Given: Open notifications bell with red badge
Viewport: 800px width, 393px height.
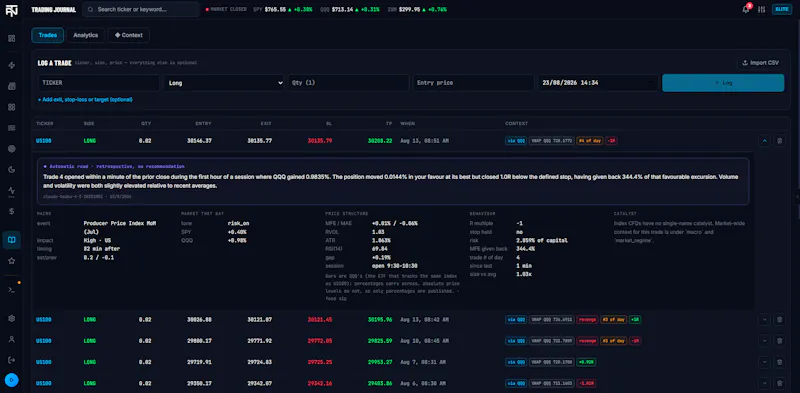Looking at the screenshot, I should (746, 9).
